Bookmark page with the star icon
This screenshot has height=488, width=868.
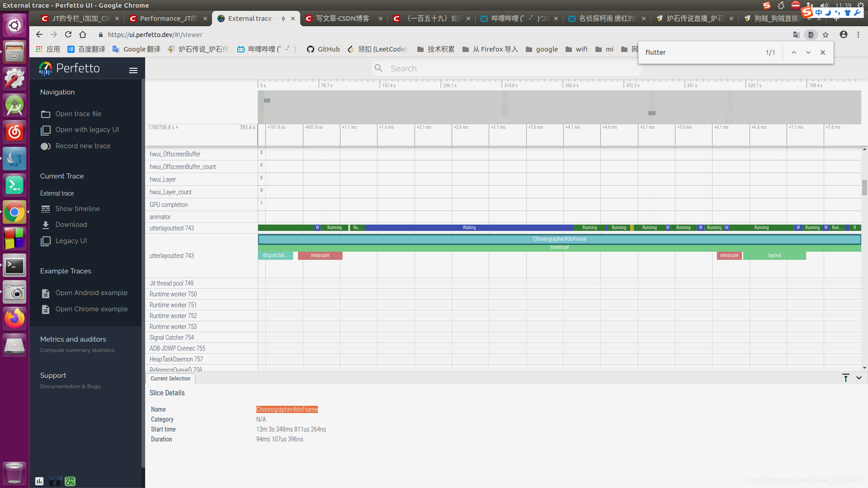tap(826, 35)
